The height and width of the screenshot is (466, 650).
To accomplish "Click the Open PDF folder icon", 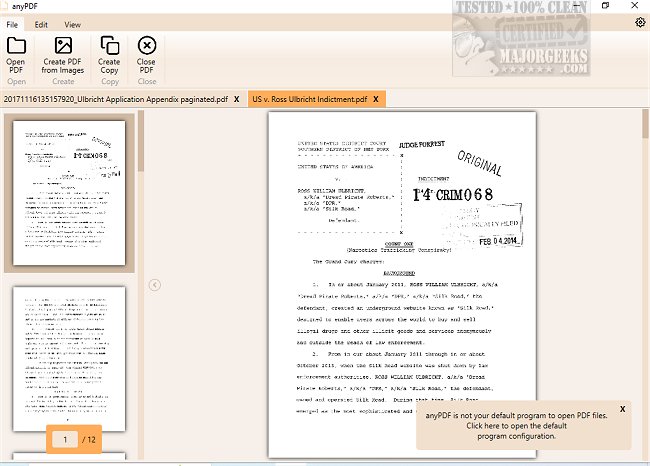I will 16,45.
